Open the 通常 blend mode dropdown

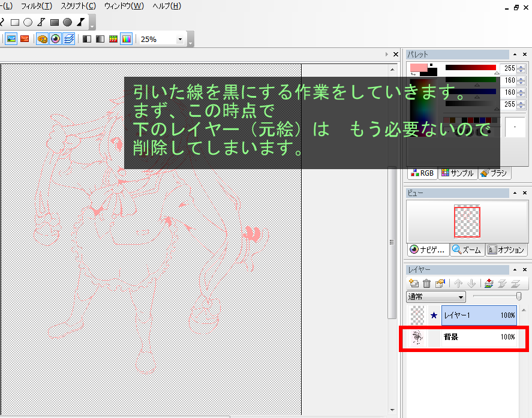436,297
